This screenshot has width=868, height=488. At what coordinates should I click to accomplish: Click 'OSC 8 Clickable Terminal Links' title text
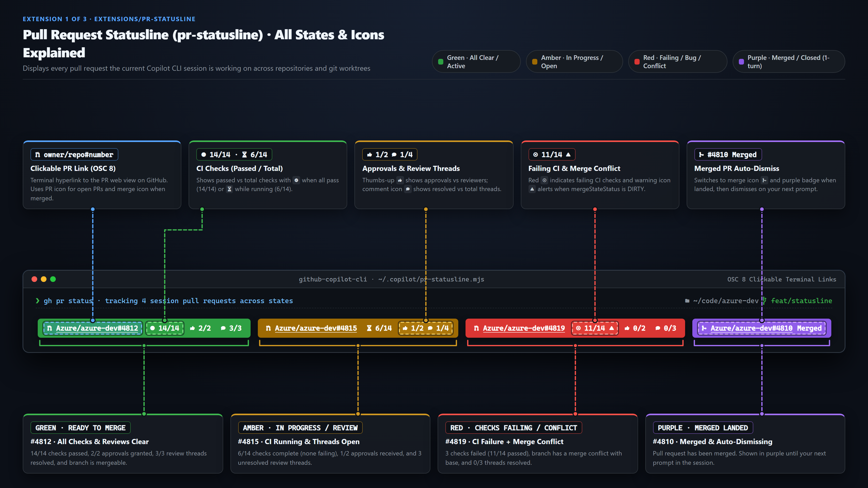[x=781, y=279]
